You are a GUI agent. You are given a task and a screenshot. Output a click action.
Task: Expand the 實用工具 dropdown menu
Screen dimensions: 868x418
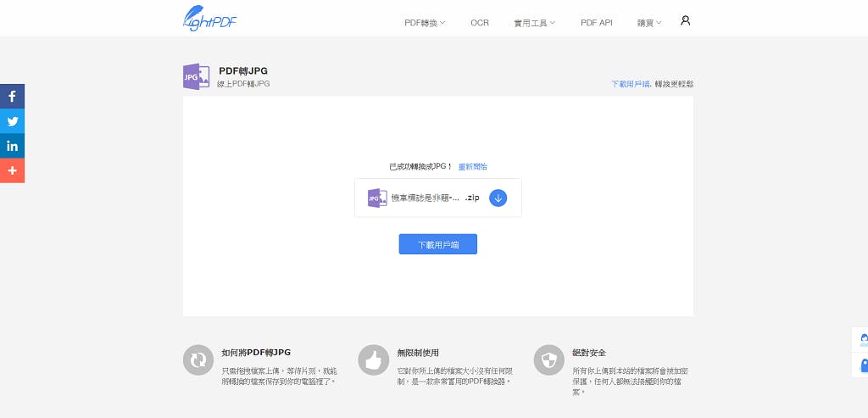tap(534, 23)
